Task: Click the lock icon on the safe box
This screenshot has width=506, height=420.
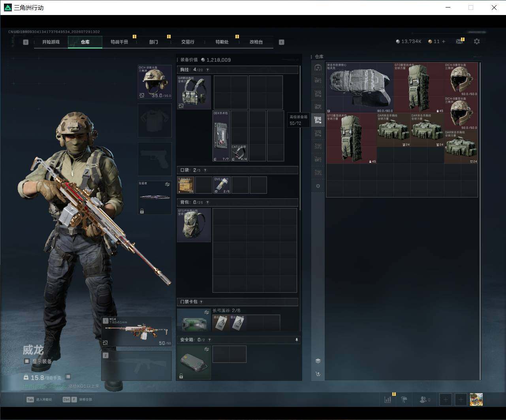Action: pyautogui.click(x=181, y=376)
